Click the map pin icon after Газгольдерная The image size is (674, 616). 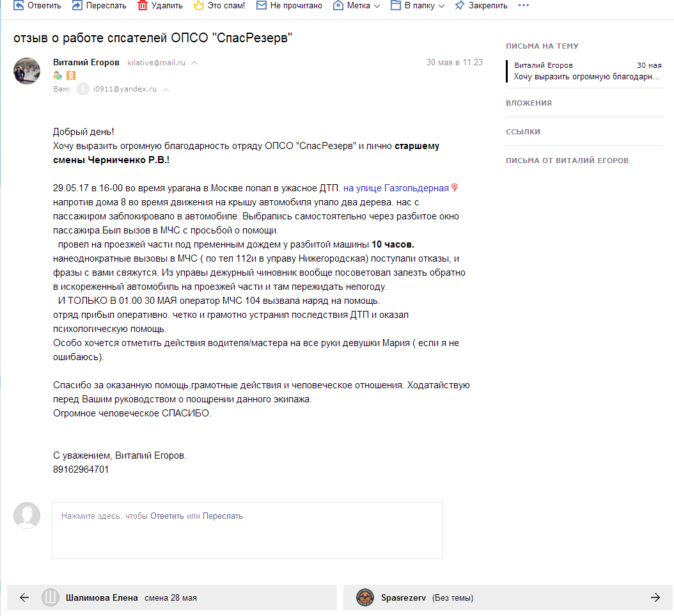tap(455, 188)
